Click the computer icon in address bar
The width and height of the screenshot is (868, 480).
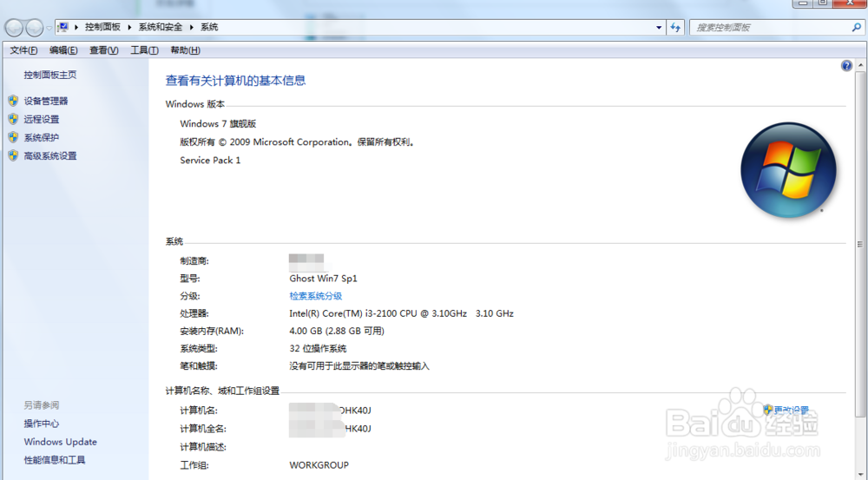point(63,27)
